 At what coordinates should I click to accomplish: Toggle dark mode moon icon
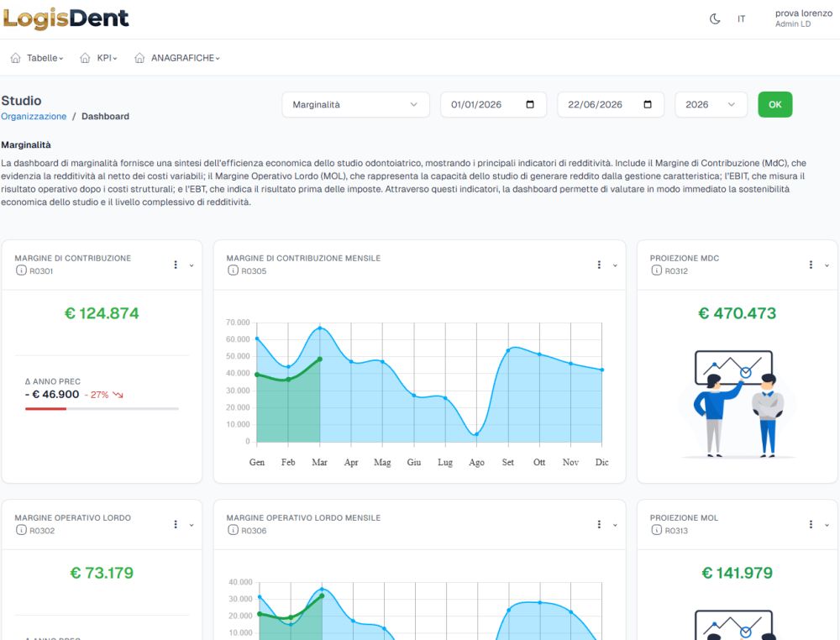pyautogui.click(x=715, y=18)
